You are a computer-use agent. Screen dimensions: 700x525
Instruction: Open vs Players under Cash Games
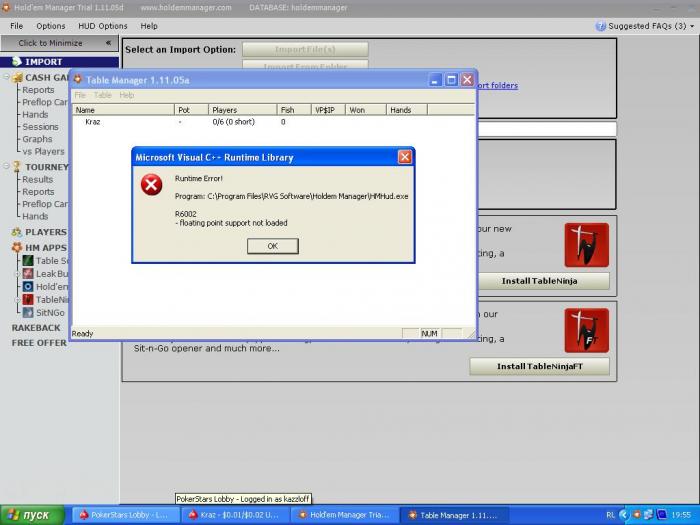pyautogui.click(x=43, y=151)
